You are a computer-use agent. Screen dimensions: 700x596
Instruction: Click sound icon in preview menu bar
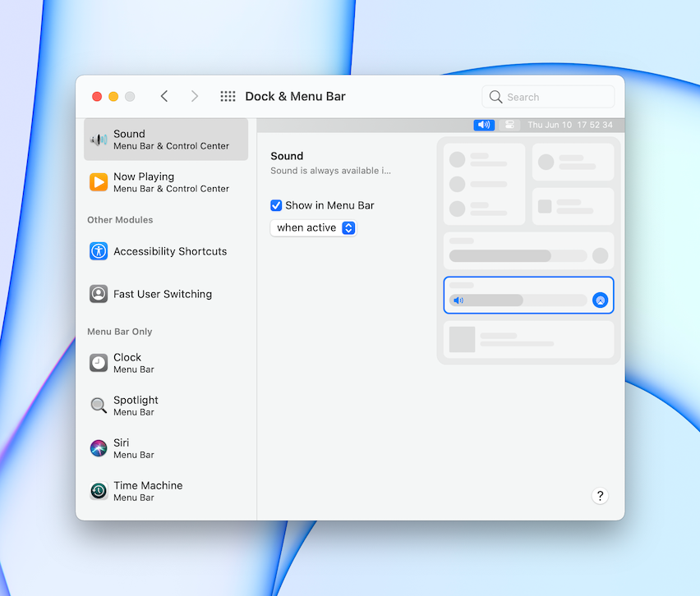[x=484, y=125]
